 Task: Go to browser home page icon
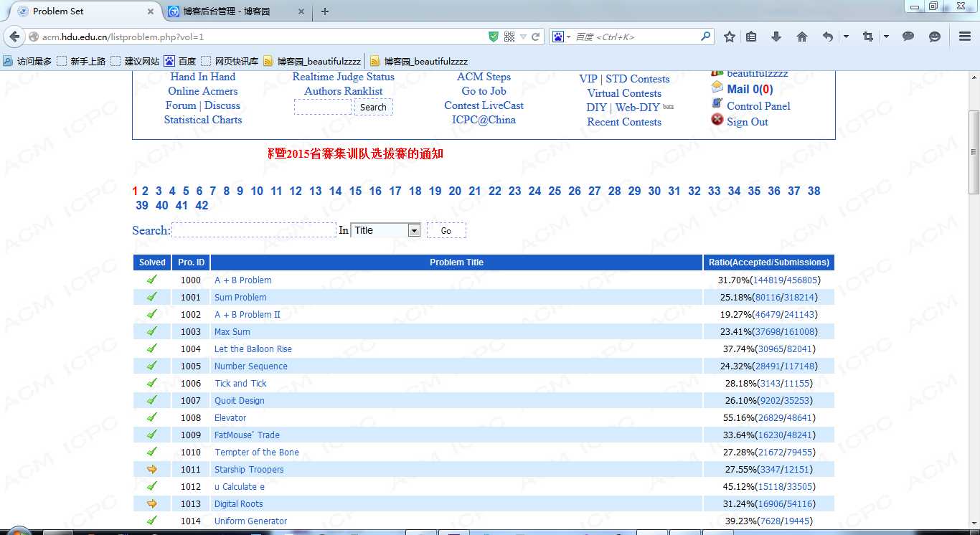point(802,37)
